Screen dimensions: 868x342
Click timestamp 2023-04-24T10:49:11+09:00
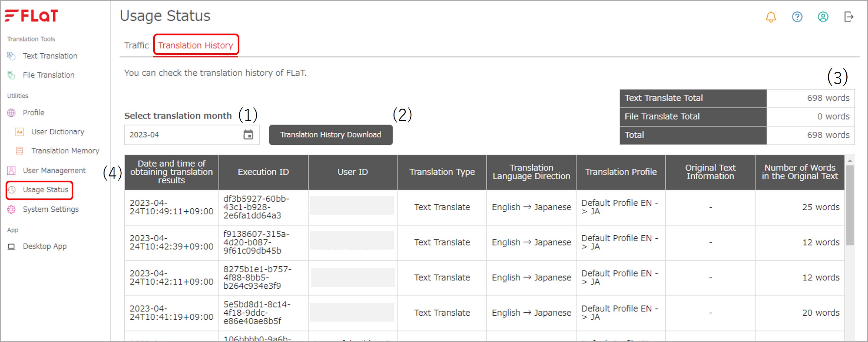click(171, 207)
